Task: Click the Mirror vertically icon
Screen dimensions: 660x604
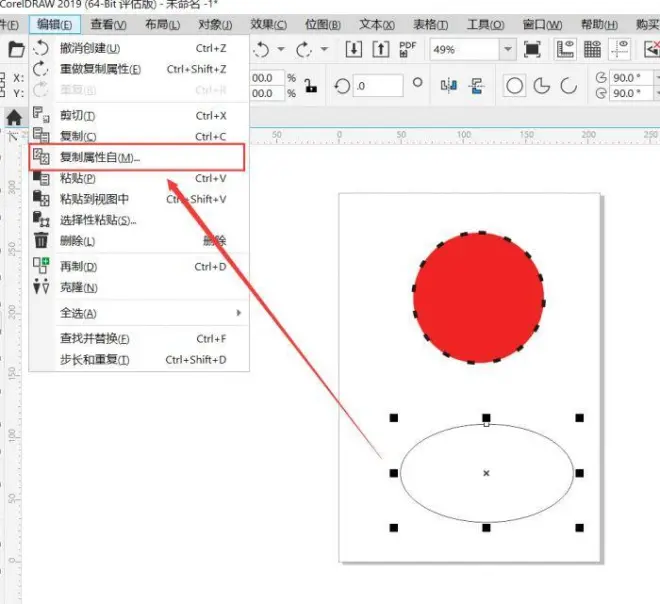Action: [477, 86]
